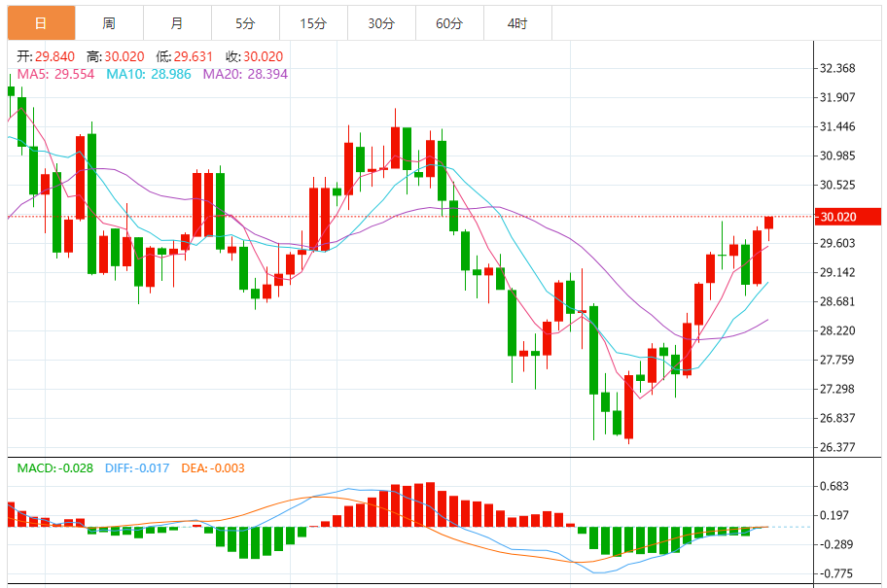Click the 31.446 price axis label
Screen dimensions: 887x588
(837, 126)
